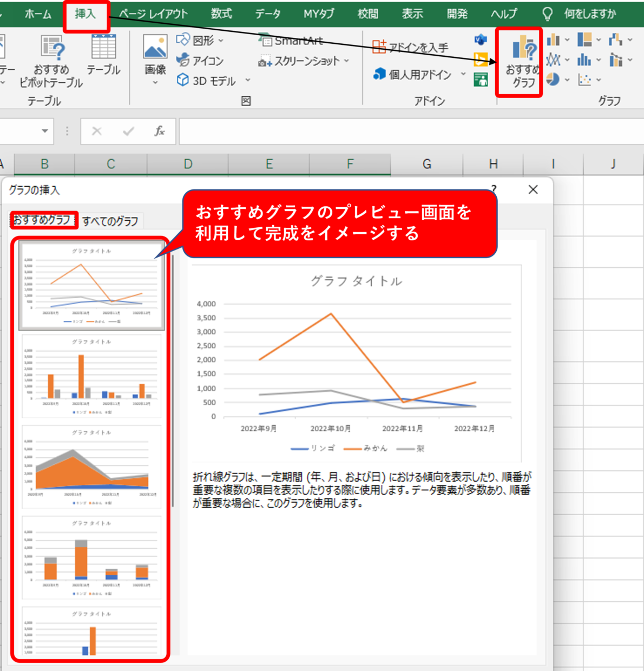Open the name box dropdown arrow
The image size is (644, 671).
[x=44, y=131]
